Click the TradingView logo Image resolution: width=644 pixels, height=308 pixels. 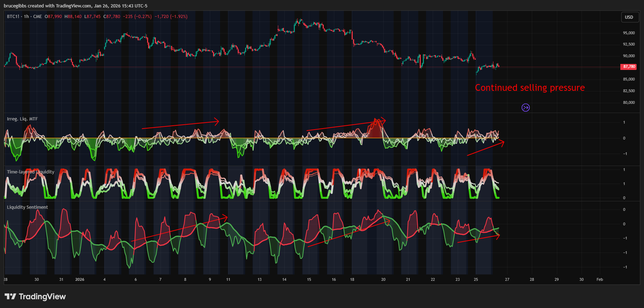pos(35,296)
